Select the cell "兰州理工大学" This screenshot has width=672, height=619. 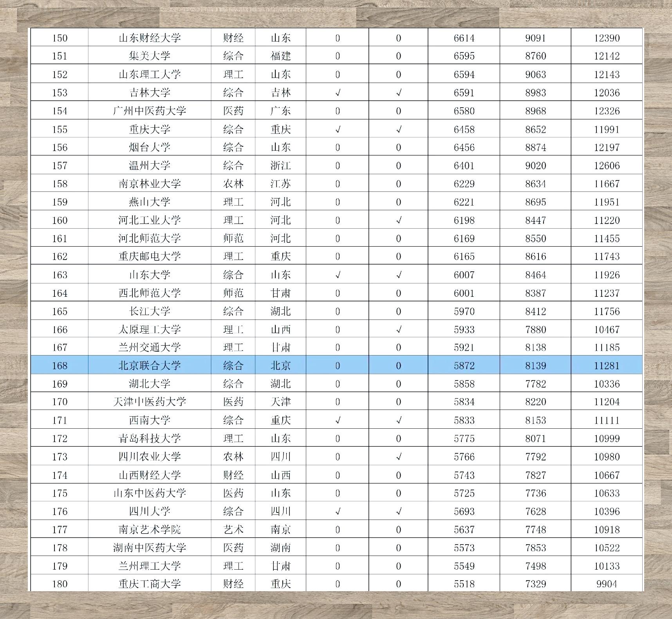click(150, 566)
